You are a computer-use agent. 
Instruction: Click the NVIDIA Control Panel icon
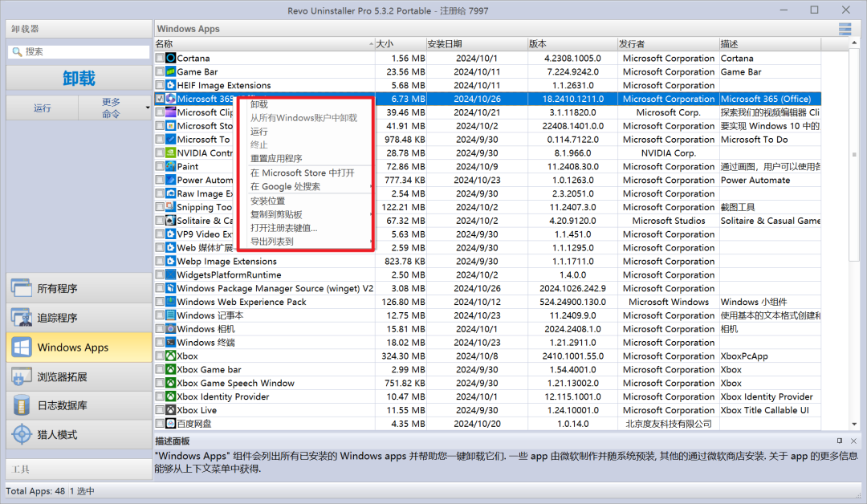tap(171, 153)
